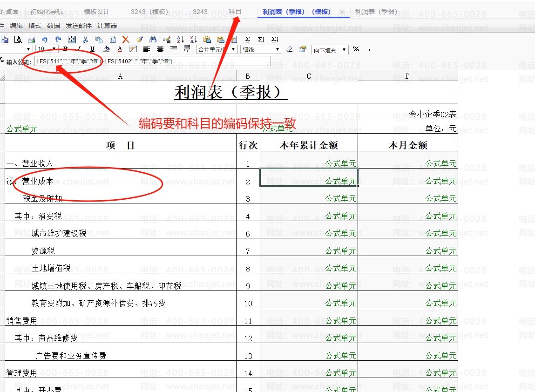This screenshot has height=392, width=535.
Task: Click the properties icon beside the eraser
Action: [x=302, y=49]
